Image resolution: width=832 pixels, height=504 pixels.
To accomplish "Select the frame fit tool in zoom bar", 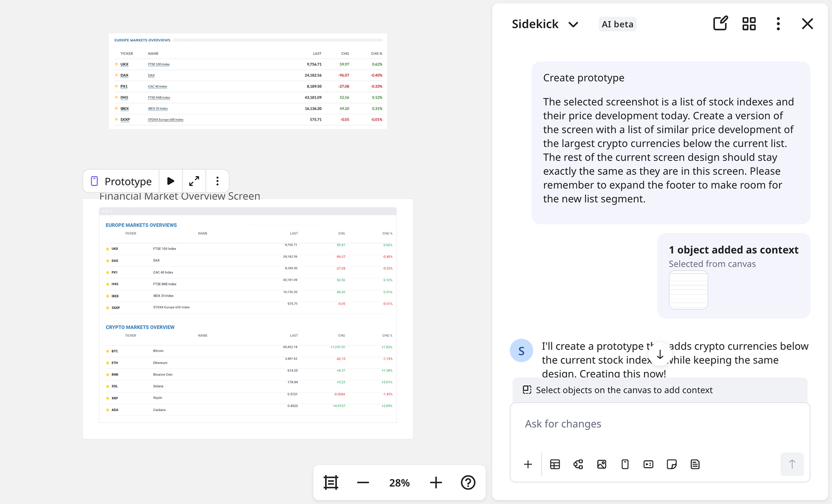I will (x=330, y=483).
